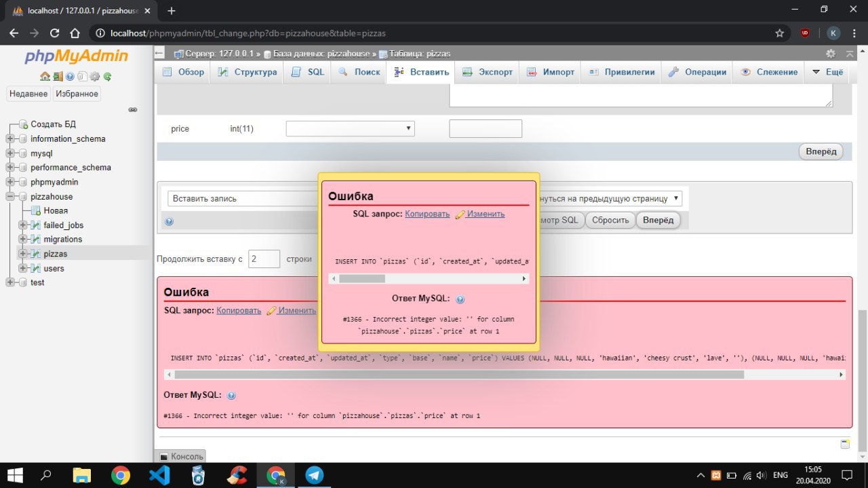The image size is (868, 488).
Task: Expand phpmyadmin database node
Action: pos(10,182)
